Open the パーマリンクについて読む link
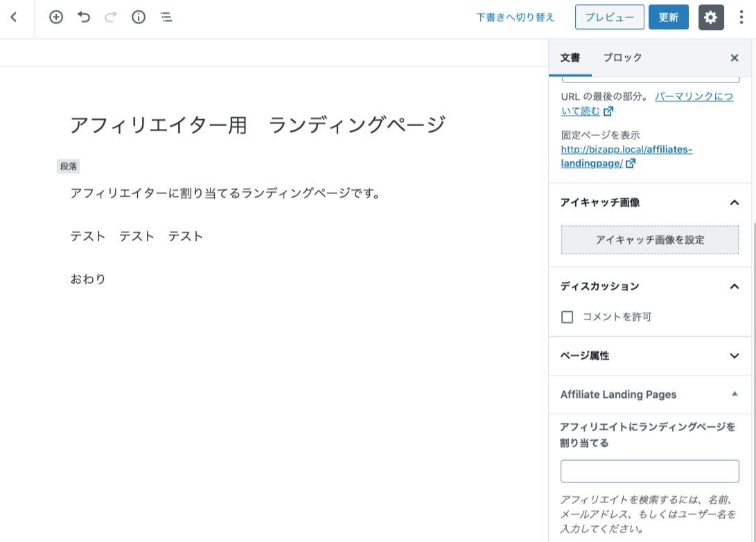 pyautogui.click(x=647, y=103)
